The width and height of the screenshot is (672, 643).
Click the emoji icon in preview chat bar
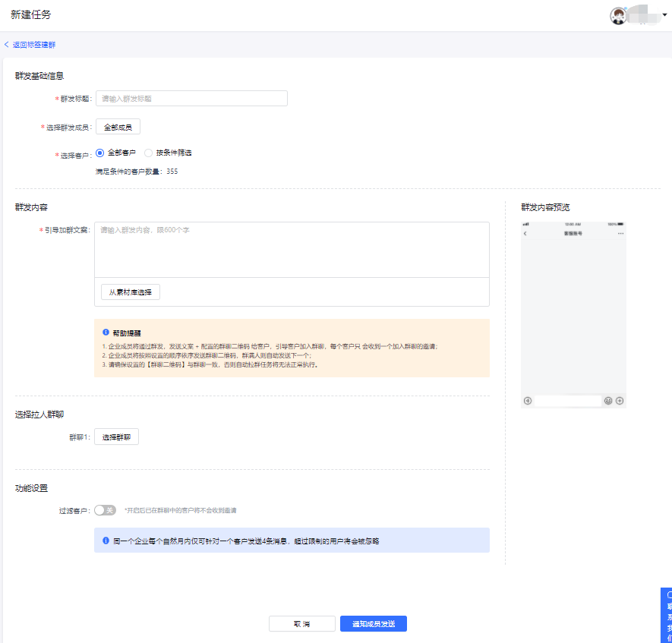coord(608,401)
